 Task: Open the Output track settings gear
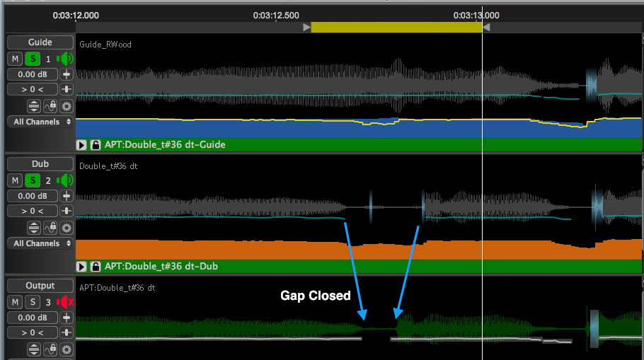(x=67, y=349)
